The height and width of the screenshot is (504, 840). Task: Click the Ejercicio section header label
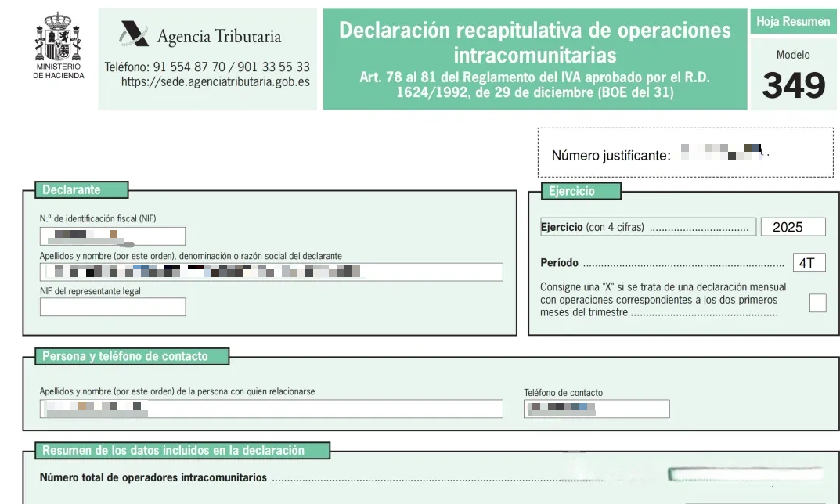[x=581, y=191]
